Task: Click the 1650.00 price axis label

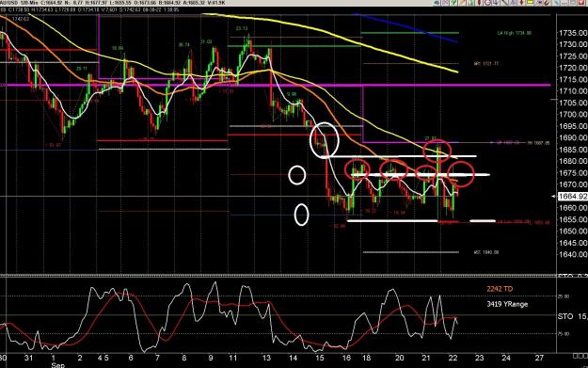Action: coord(573,232)
